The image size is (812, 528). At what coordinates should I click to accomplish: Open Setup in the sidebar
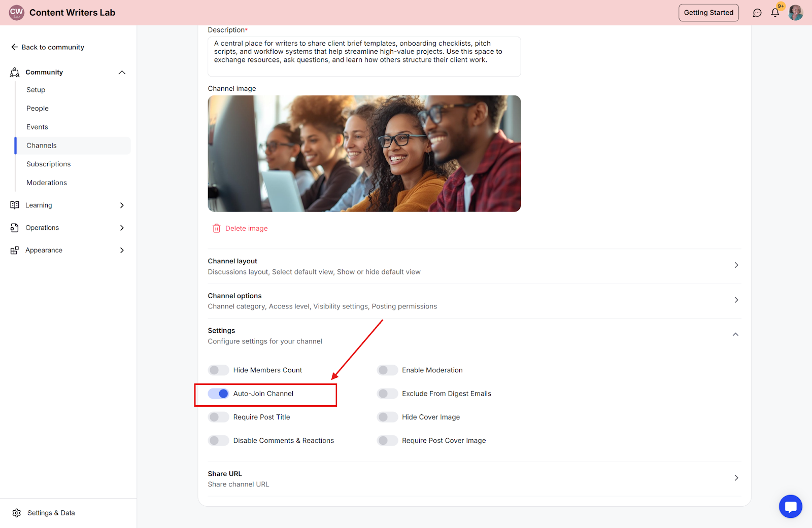click(x=36, y=90)
